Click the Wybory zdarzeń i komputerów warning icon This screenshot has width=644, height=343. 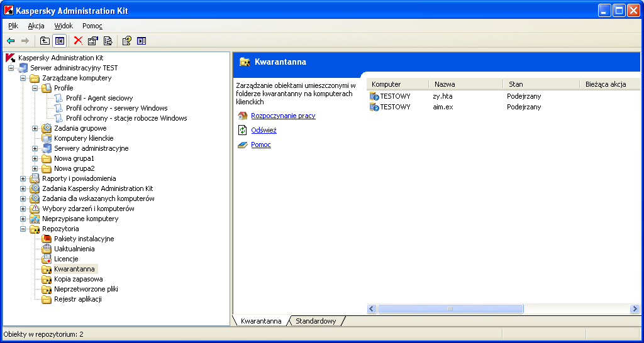point(35,209)
